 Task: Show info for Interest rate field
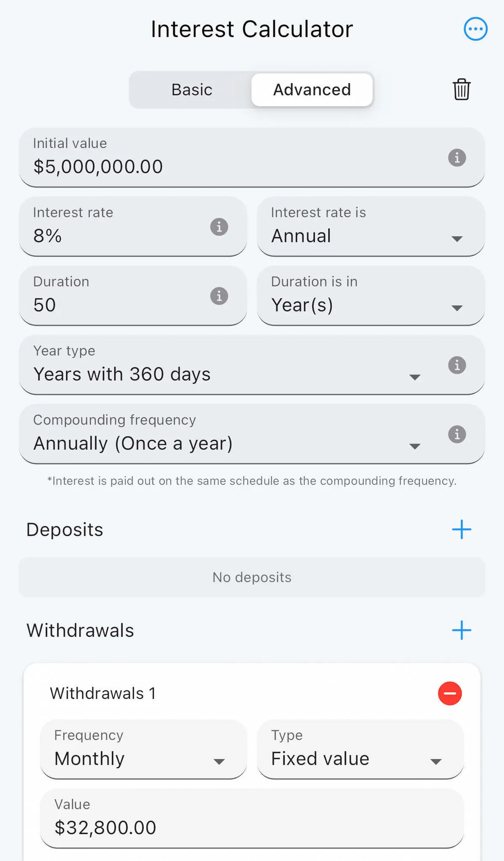coord(219,227)
